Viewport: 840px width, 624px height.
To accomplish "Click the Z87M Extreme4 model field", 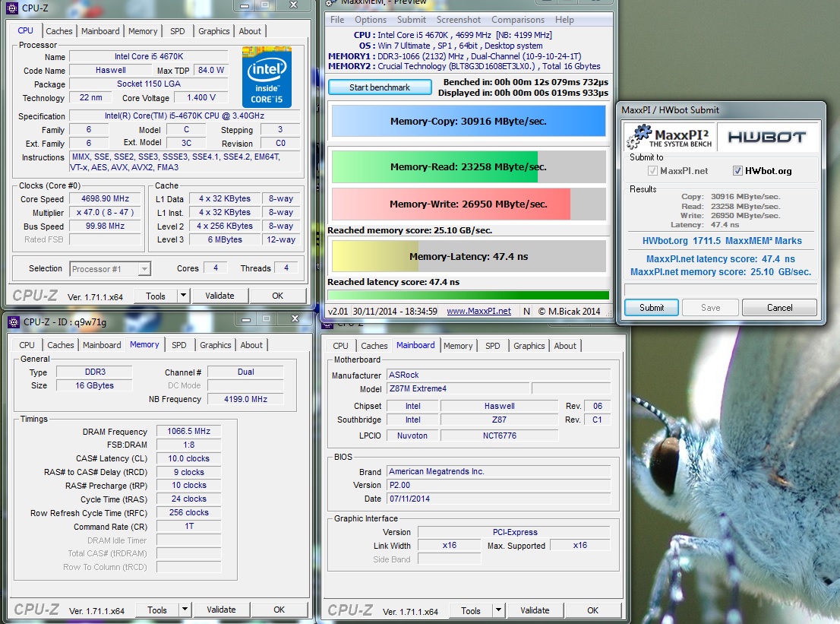I will pos(458,388).
